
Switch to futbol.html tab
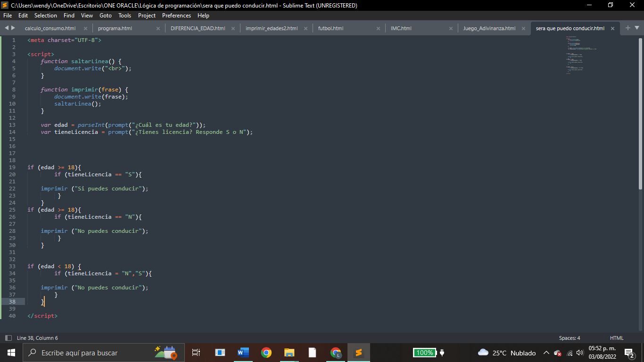[330, 28]
